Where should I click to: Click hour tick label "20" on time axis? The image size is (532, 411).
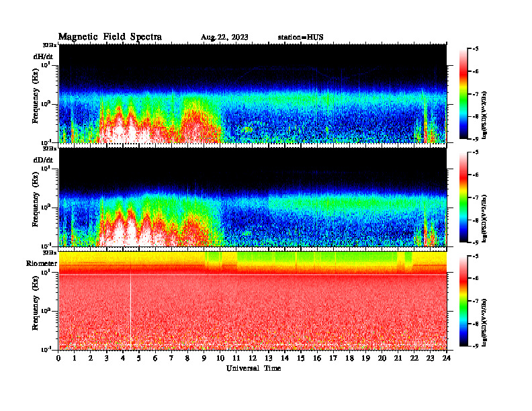382,359
